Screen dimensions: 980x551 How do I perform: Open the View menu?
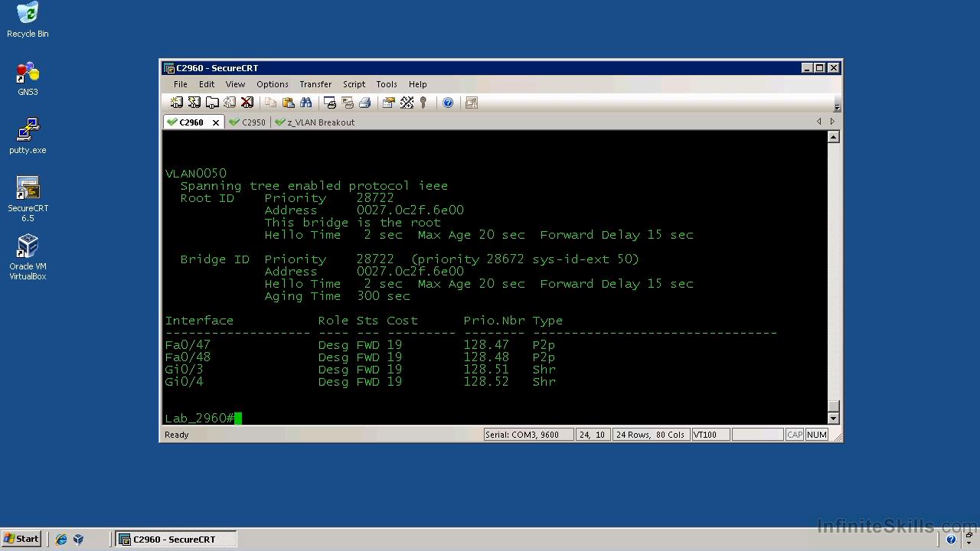pyautogui.click(x=235, y=84)
